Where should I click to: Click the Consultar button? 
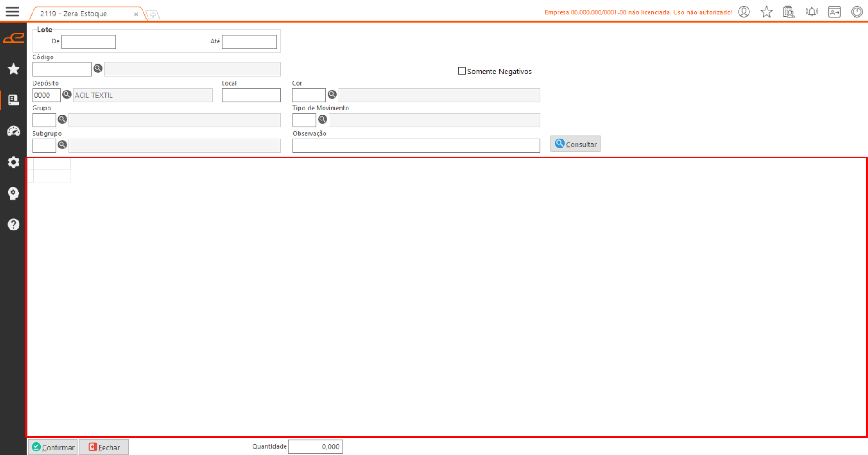(575, 144)
